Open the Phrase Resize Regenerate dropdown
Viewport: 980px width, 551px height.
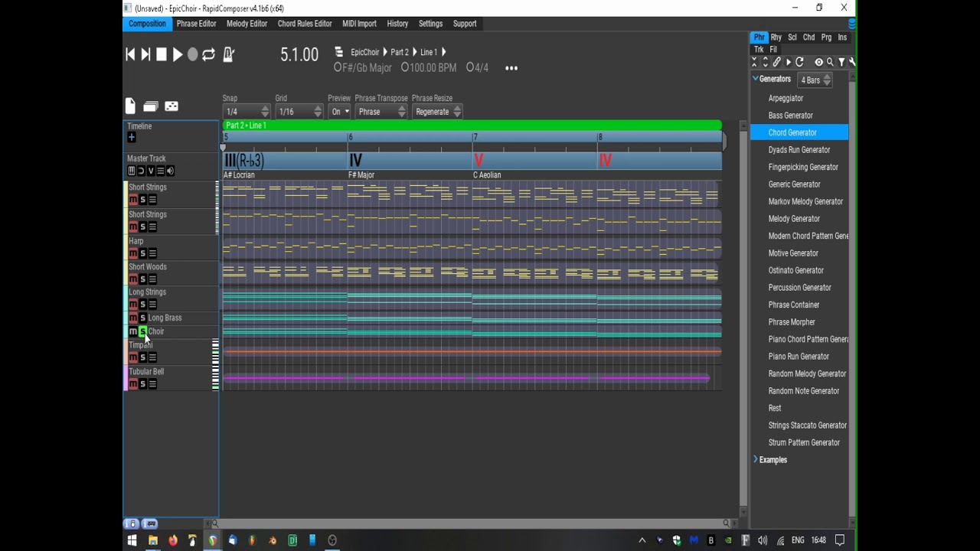(x=436, y=112)
